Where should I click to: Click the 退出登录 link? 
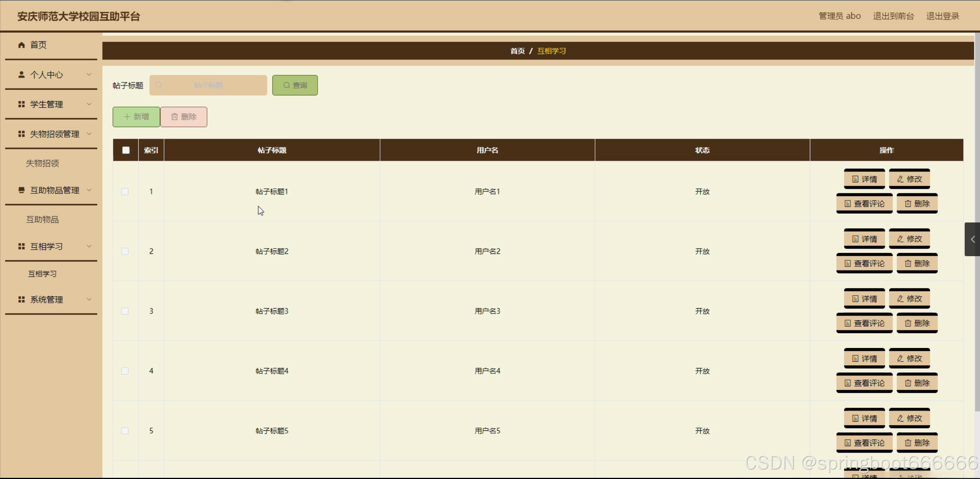point(942,16)
